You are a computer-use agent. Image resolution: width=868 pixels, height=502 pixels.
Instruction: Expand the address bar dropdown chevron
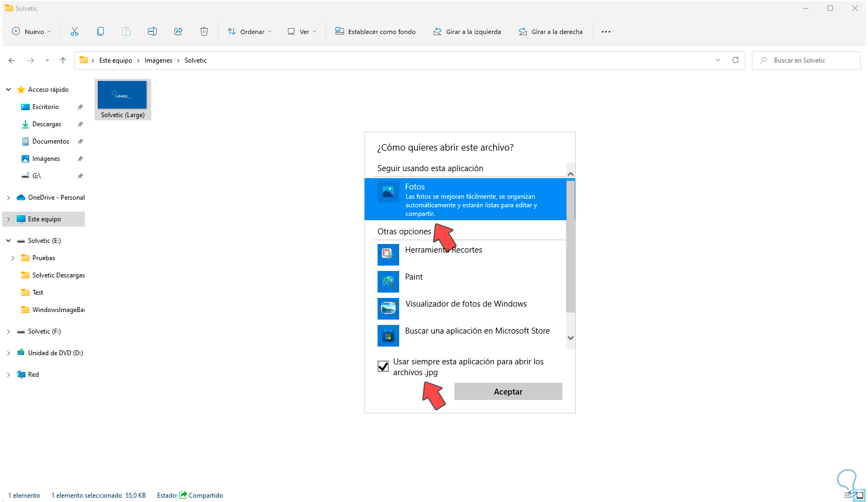tap(718, 60)
